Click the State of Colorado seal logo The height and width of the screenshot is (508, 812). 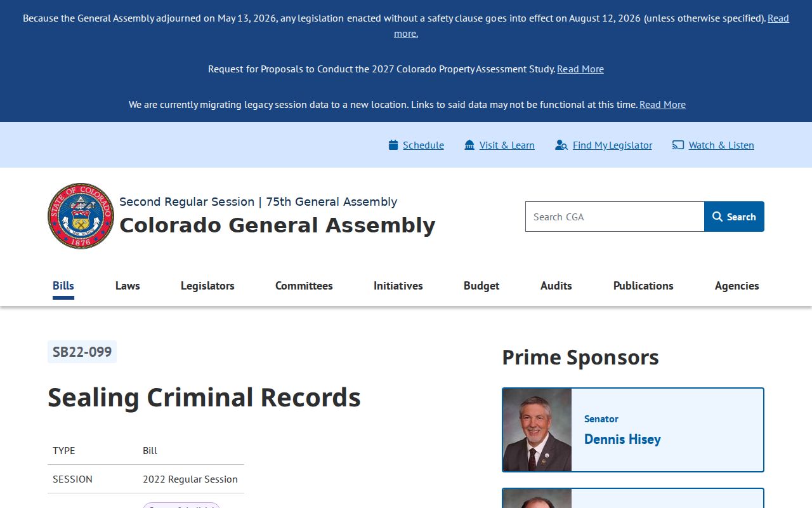click(81, 216)
